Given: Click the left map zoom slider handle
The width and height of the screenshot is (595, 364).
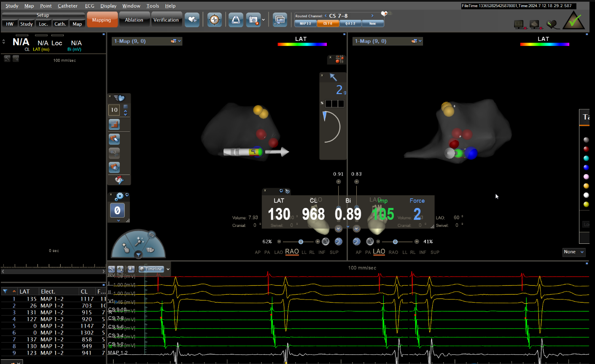Looking at the screenshot, I should click(x=301, y=242).
